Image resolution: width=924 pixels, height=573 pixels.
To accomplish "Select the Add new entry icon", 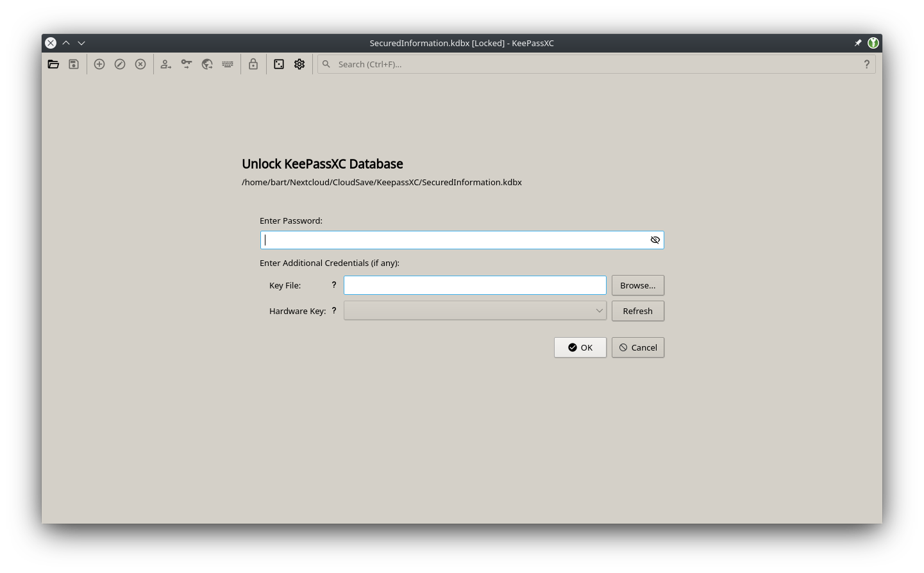I will click(x=99, y=64).
